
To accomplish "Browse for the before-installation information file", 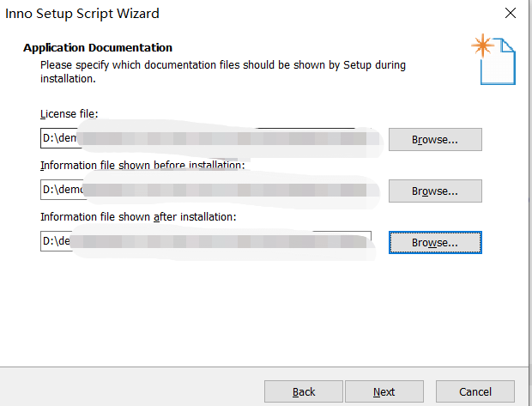I will point(434,191).
